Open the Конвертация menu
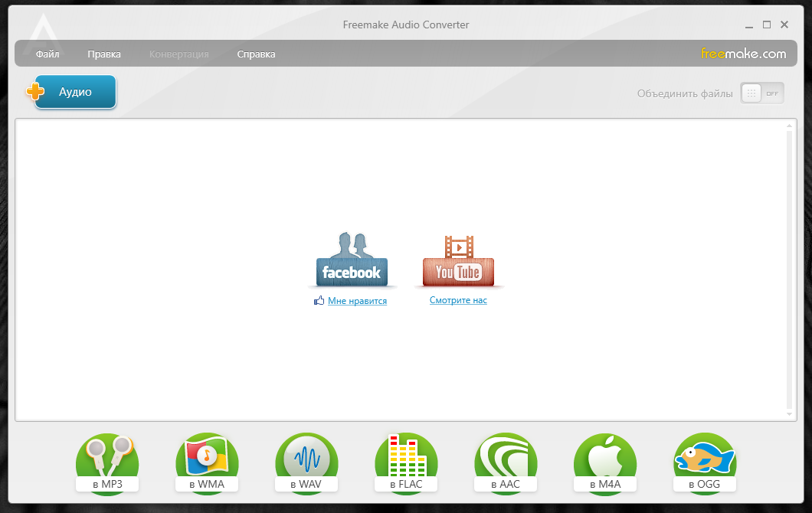 [x=178, y=54]
